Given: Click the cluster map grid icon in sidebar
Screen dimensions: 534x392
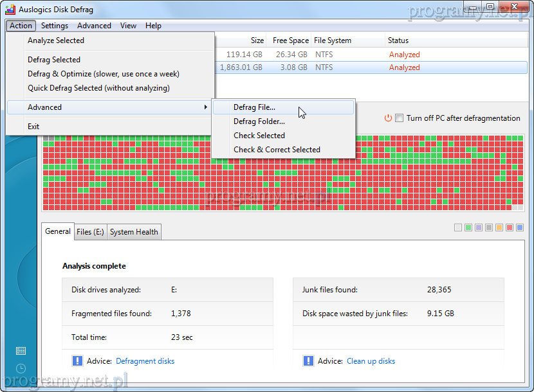Looking at the screenshot, I should tap(21, 351).
